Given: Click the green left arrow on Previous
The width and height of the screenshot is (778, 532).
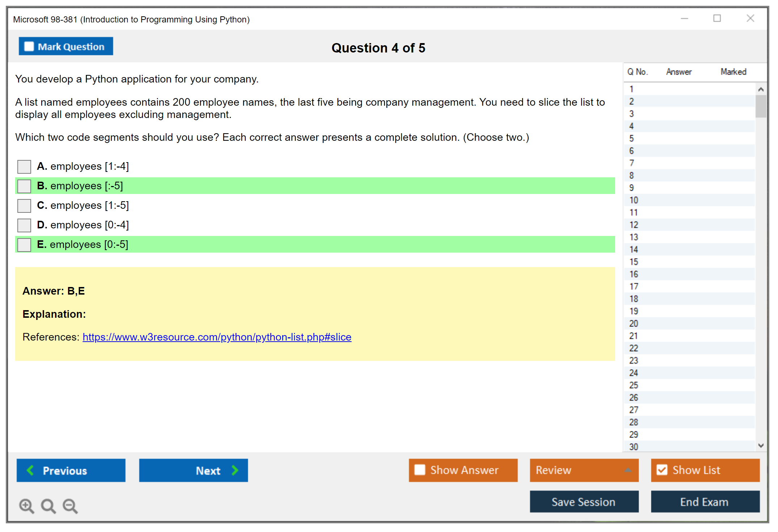Looking at the screenshot, I should [30, 470].
